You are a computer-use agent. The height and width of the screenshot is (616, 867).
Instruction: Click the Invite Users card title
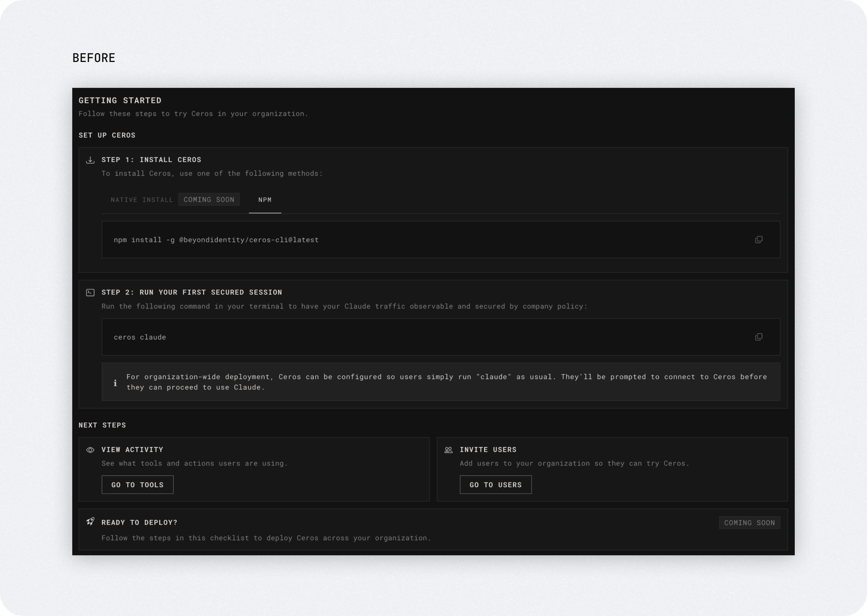click(x=488, y=449)
